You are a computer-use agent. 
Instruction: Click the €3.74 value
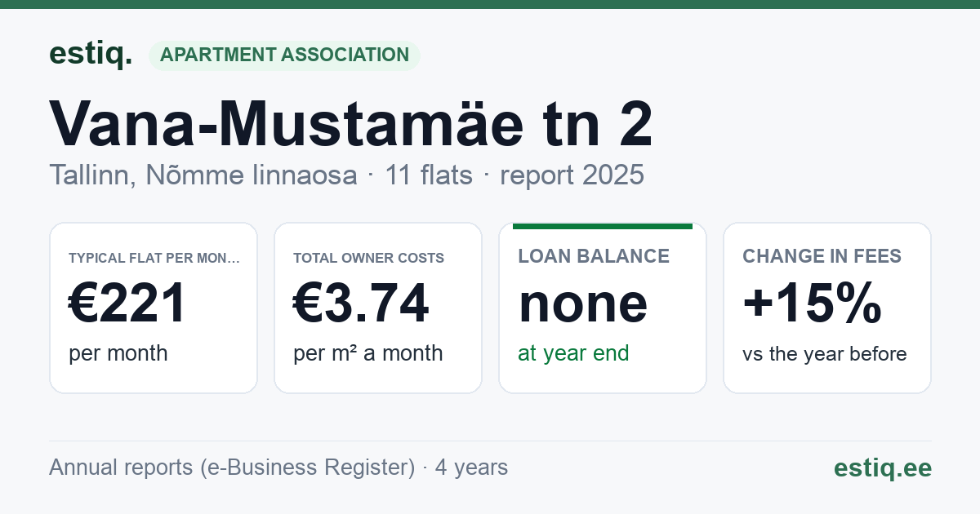361,304
